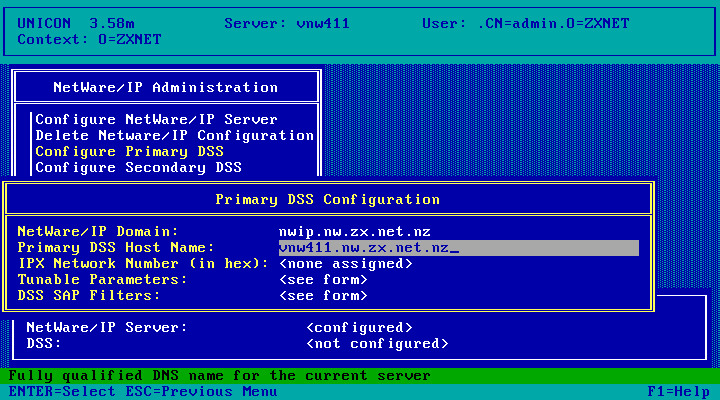Click the NetWare/IP Administration menu title
The image size is (720, 400).
click(x=166, y=87)
